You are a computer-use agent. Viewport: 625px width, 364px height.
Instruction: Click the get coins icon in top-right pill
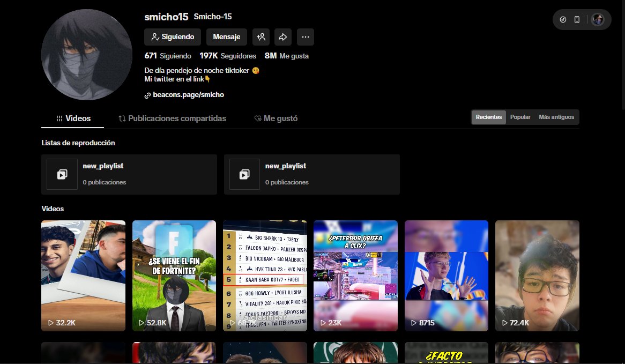pos(563,19)
